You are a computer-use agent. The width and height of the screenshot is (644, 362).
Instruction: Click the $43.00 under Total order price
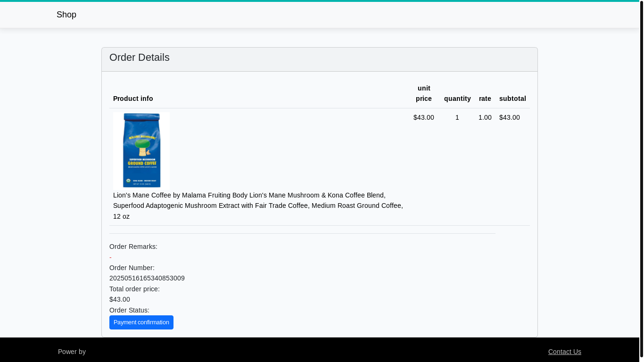point(120,299)
